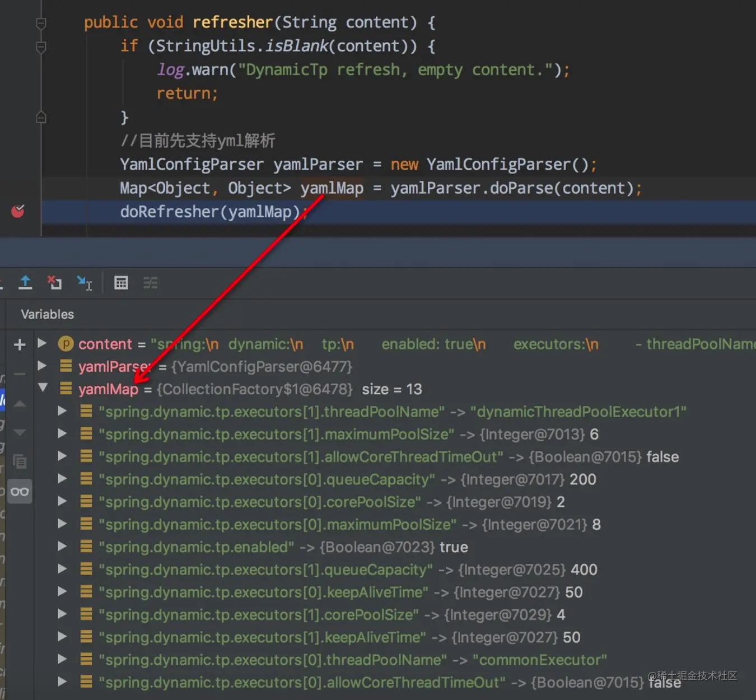Click the glasses Show Watches icon
This screenshot has width=756, height=700.
(x=20, y=492)
